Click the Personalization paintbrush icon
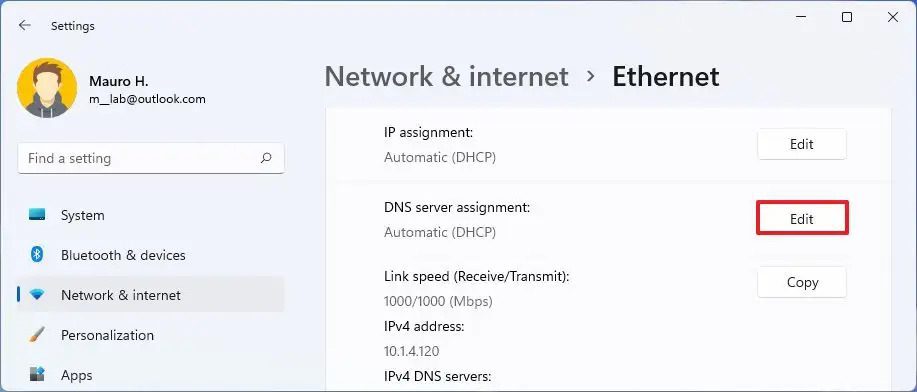Screen dimensions: 917x392 (37, 335)
